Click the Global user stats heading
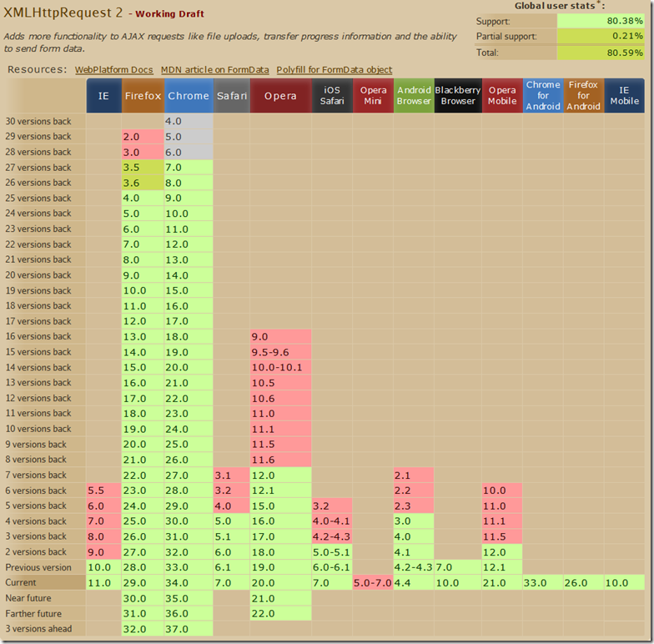Screen dimensions: 654x644 point(559,6)
